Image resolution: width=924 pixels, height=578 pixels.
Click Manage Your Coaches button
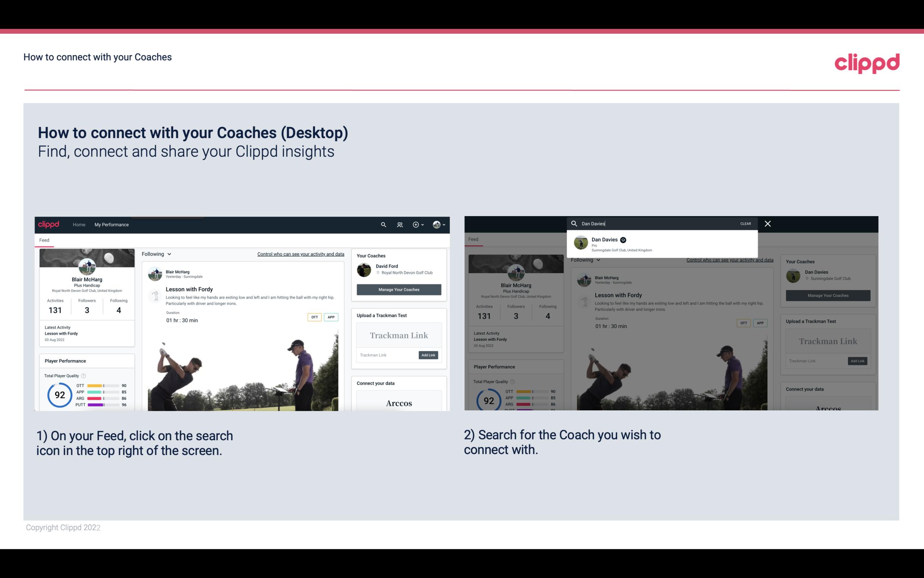tap(399, 289)
